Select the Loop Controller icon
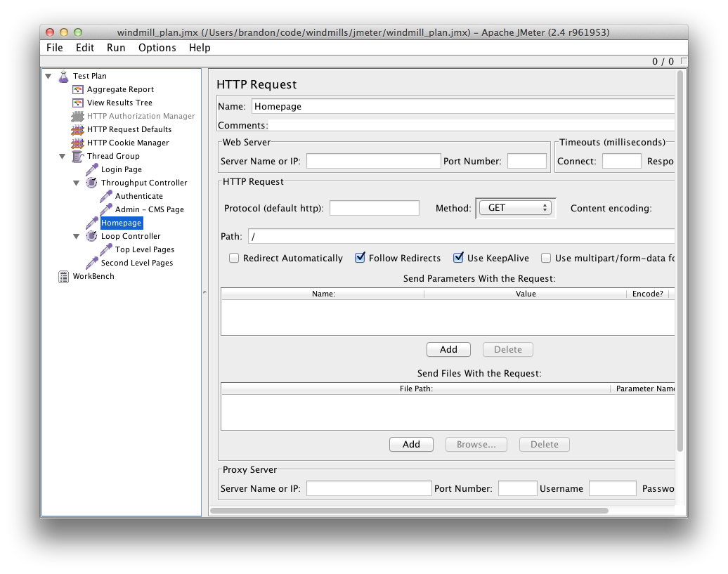The height and width of the screenshot is (574, 728). point(92,236)
